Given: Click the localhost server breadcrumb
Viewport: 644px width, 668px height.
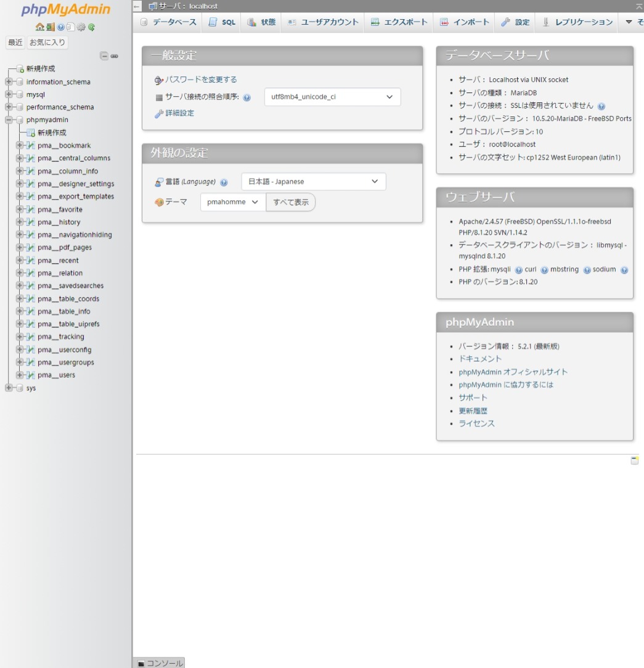Looking at the screenshot, I should click(187, 6).
